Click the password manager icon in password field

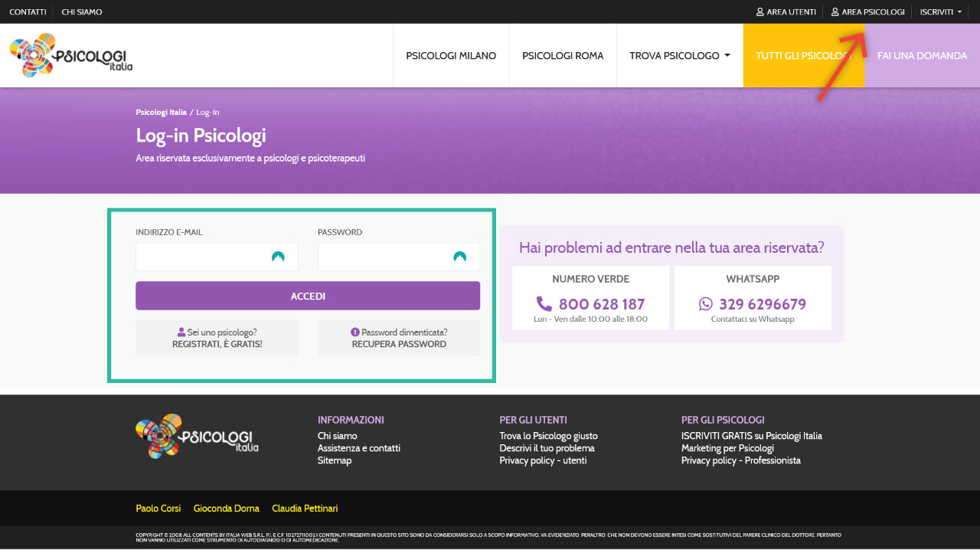459,257
